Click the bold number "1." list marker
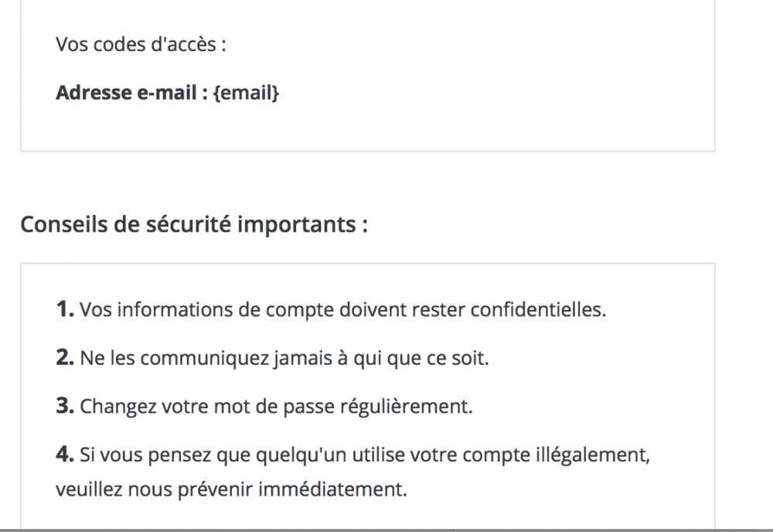 pyautogui.click(x=64, y=310)
